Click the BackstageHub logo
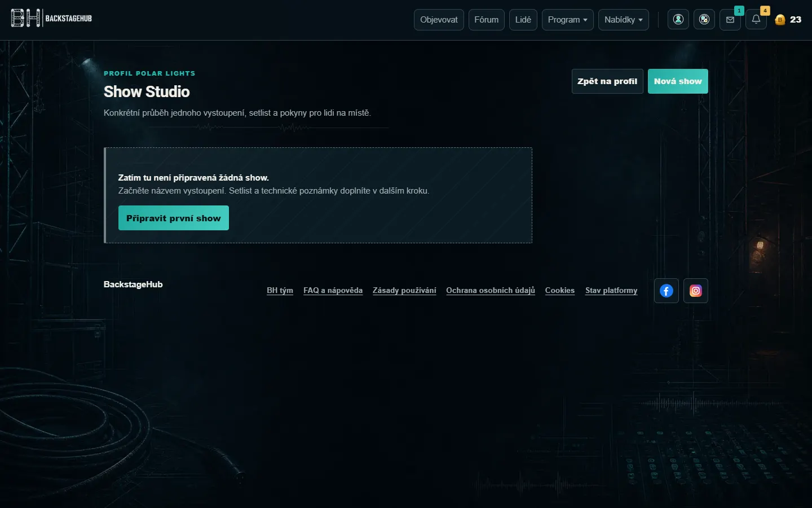The width and height of the screenshot is (812, 508). point(51,19)
